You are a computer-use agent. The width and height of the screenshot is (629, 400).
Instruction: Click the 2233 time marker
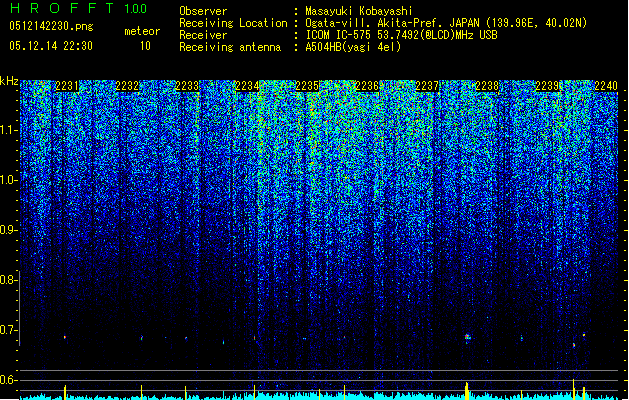click(x=187, y=86)
